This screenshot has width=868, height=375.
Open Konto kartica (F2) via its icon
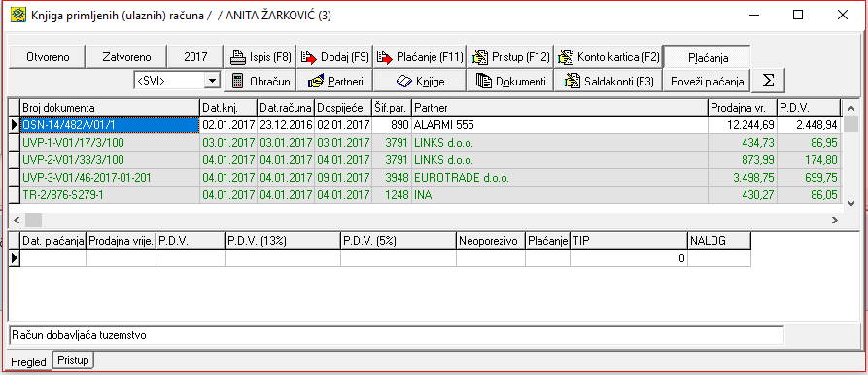click(x=566, y=57)
